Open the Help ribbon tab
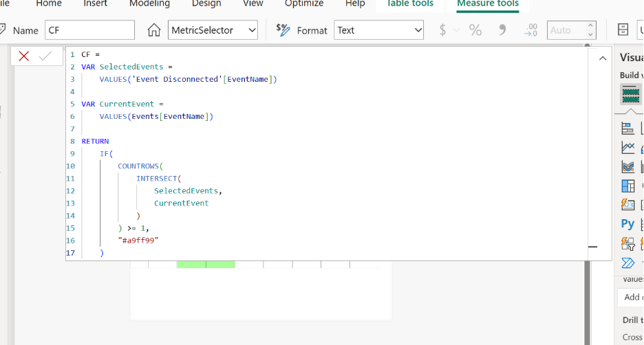Viewport: 644px width, 345px height. point(355,3)
